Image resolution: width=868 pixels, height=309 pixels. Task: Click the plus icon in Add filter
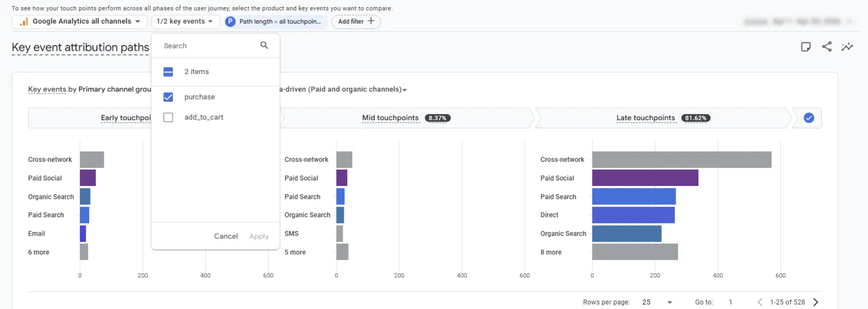(x=371, y=21)
